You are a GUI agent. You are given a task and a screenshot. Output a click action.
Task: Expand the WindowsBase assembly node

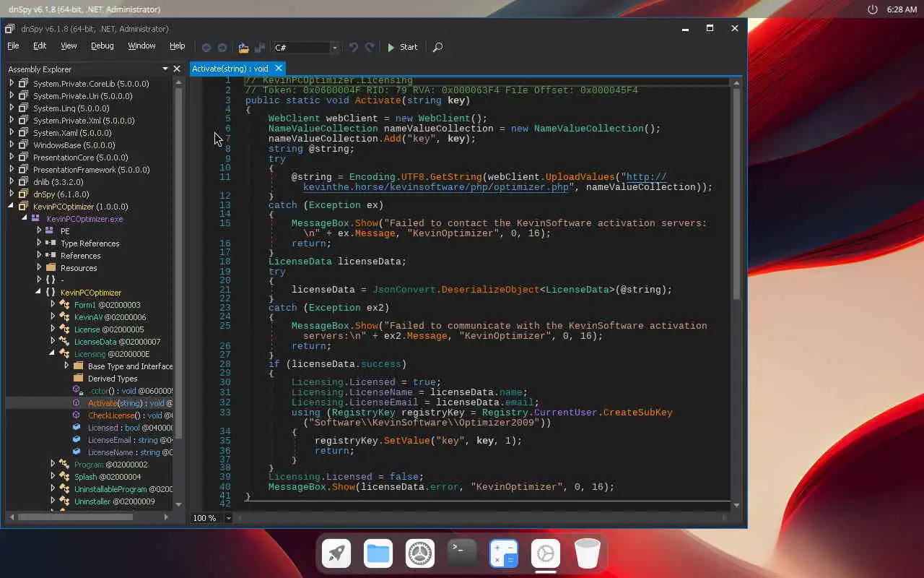12,145
